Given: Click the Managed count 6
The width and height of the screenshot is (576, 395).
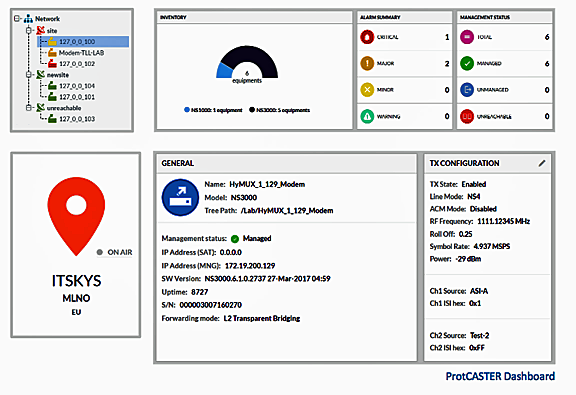Looking at the screenshot, I should tap(547, 63).
